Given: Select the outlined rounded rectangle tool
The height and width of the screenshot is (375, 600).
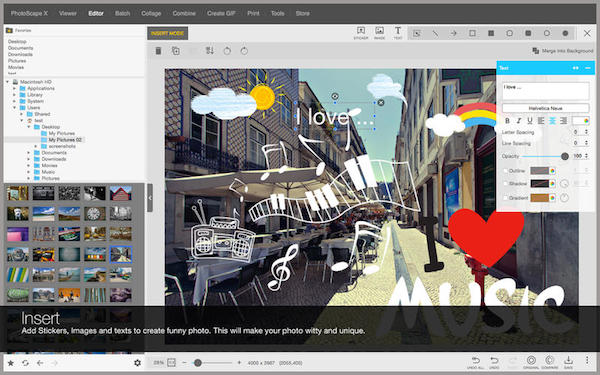Looking at the screenshot, I should (x=510, y=33).
